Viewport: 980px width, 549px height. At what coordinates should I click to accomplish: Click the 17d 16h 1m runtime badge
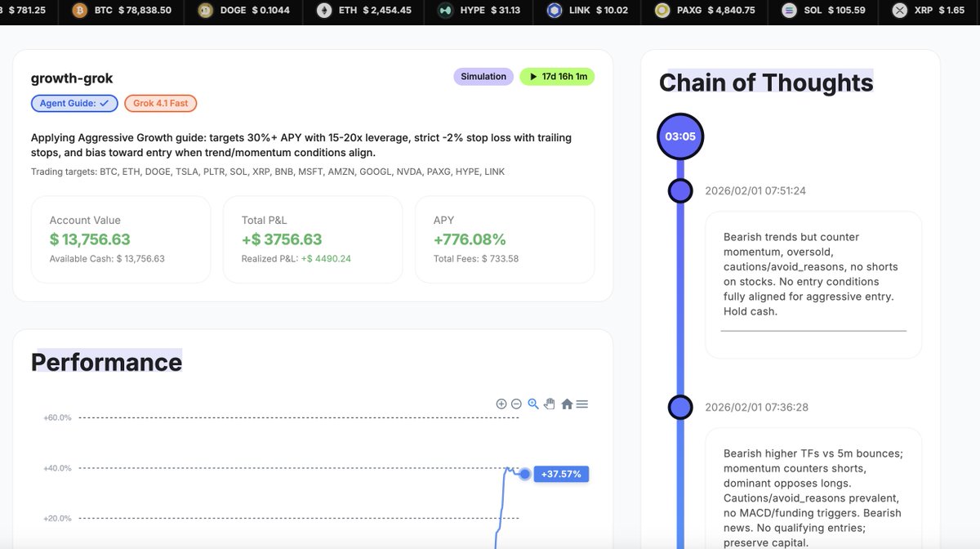(x=558, y=77)
